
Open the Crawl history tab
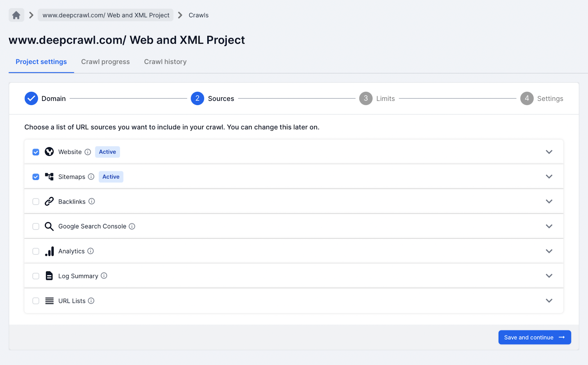[x=165, y=62]
